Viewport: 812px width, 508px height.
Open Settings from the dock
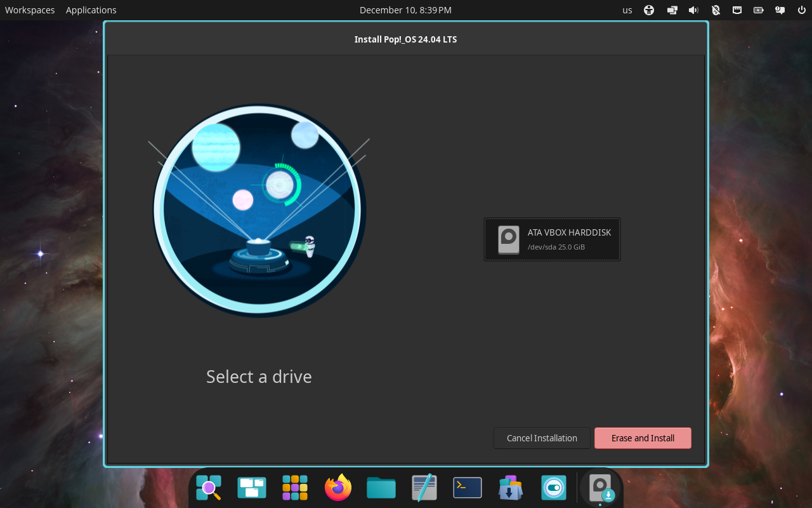pos(553,488)
